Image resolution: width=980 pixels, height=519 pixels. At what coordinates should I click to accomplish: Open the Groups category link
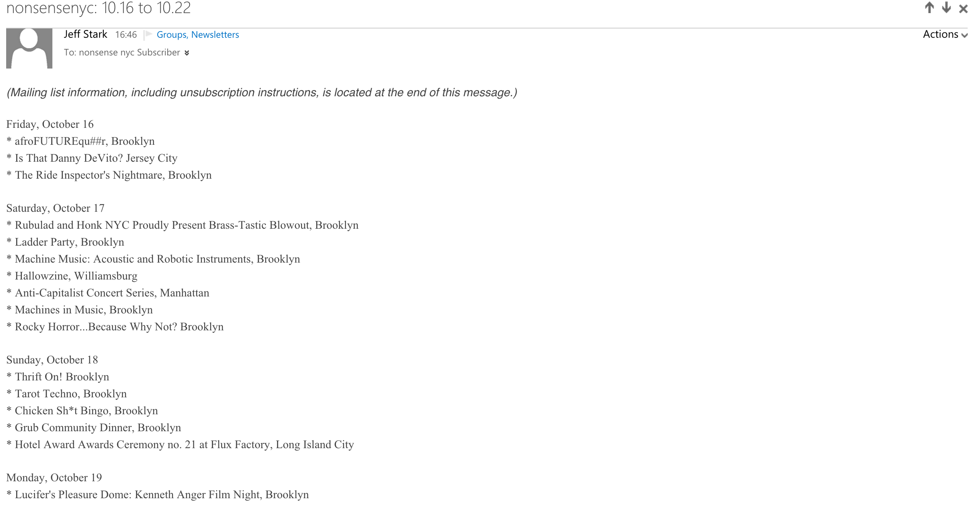[172, 35]
